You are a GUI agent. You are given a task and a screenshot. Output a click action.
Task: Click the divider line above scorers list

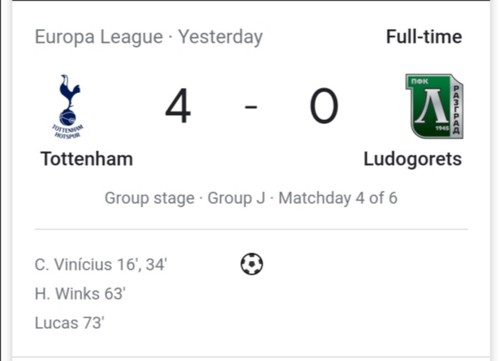click(x=251, y=229)
